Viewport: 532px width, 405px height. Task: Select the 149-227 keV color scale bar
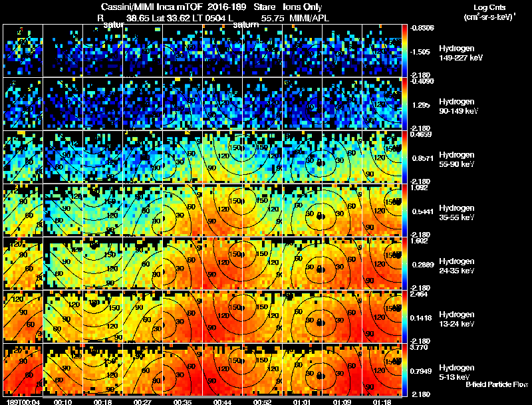[404, 50]
